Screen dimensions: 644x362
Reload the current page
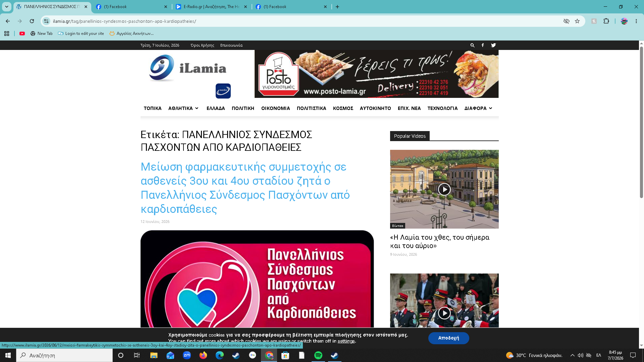[32, 21]
